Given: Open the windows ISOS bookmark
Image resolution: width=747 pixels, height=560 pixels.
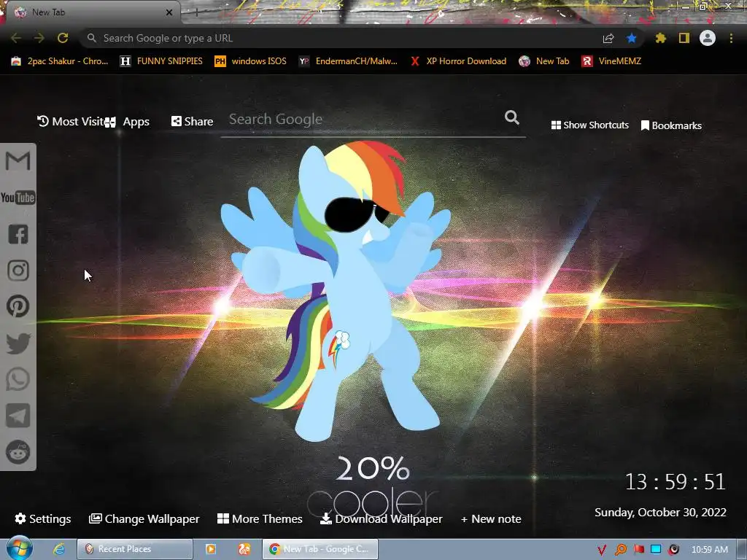Looking at the screenshot, I should point(251,61).
